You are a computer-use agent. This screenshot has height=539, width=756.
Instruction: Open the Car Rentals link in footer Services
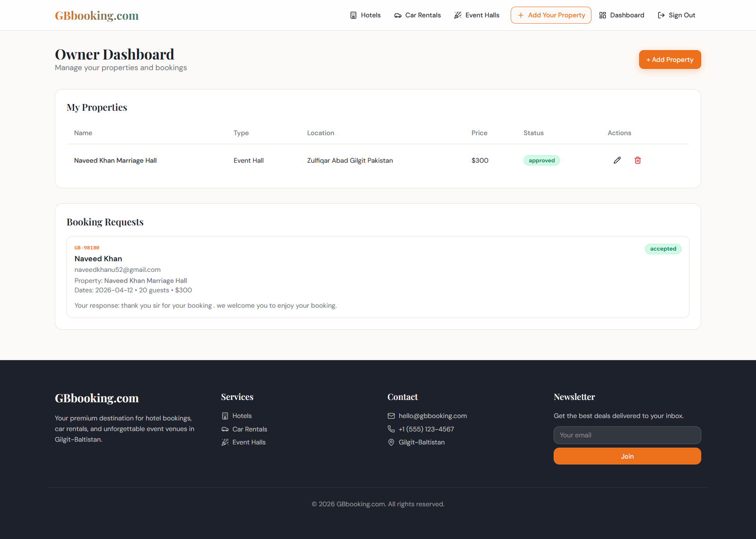249,429
